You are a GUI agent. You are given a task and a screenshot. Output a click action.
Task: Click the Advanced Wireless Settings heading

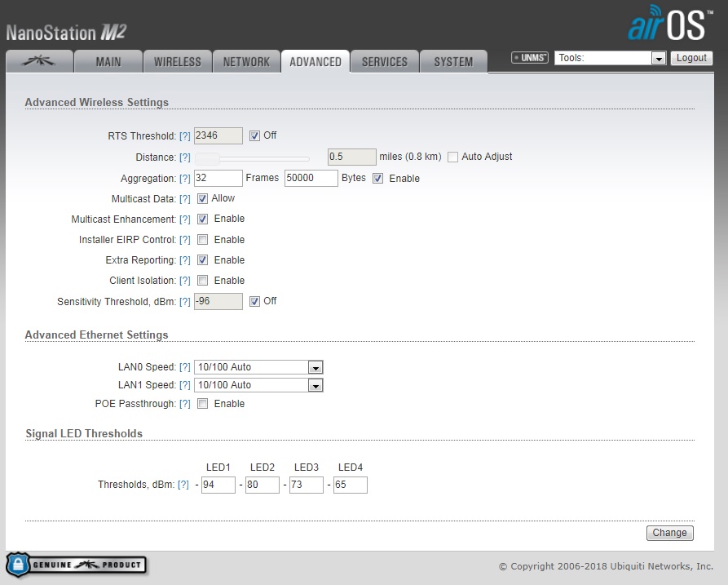coord(96,102)
